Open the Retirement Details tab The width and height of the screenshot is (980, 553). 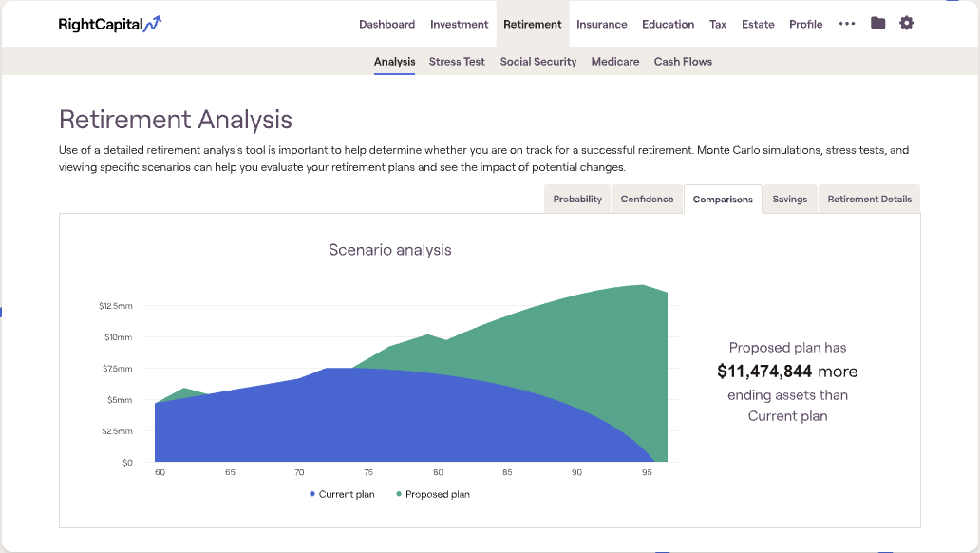pyautogui.click(x=870, y=199)
